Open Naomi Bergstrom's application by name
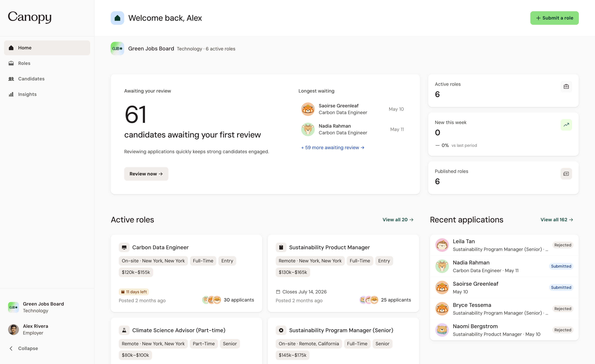This screenshot has height=364, width=595. [475, 326]
